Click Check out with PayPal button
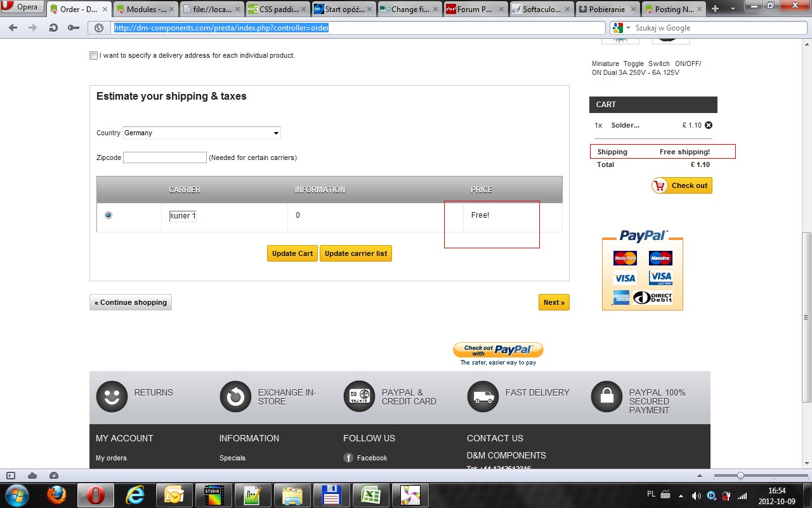The width and height of the screenshot is (812, 508). coord(498,350)
